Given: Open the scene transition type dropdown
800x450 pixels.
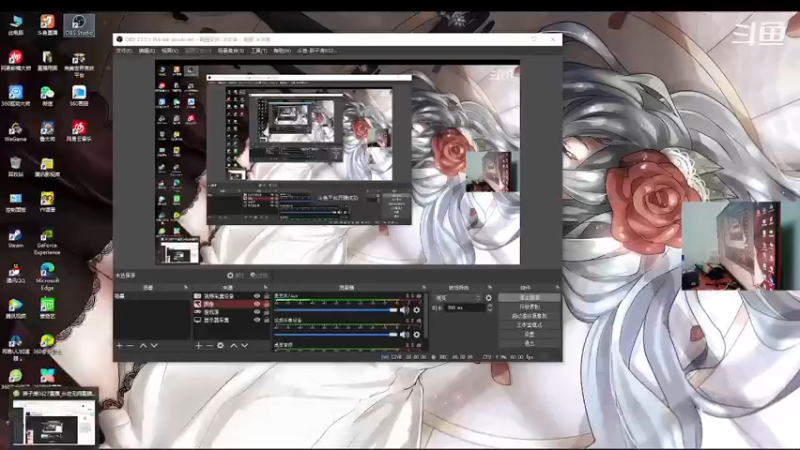Looking at the screenshot, I should [x=458, y=297].
